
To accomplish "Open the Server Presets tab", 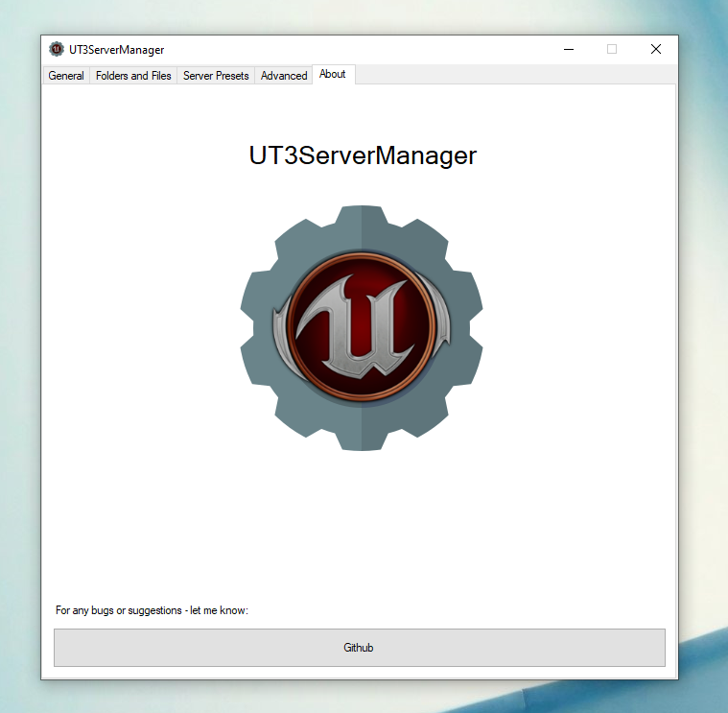I will tap(216, 75).
